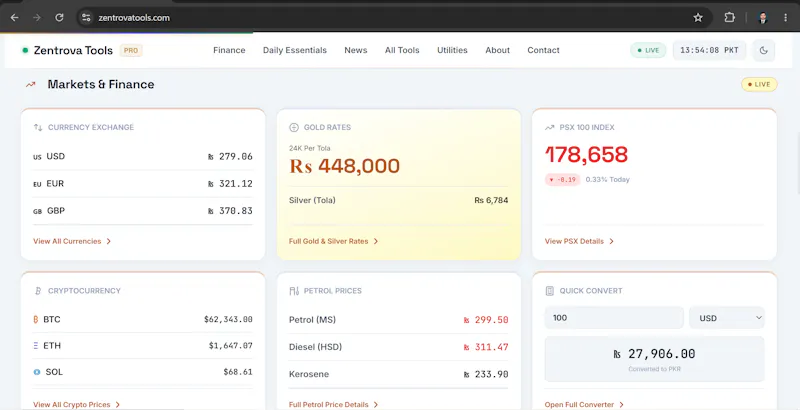This screenshot has height=410, width=800.
Task: Go to the Contact page
Action: 543,50
